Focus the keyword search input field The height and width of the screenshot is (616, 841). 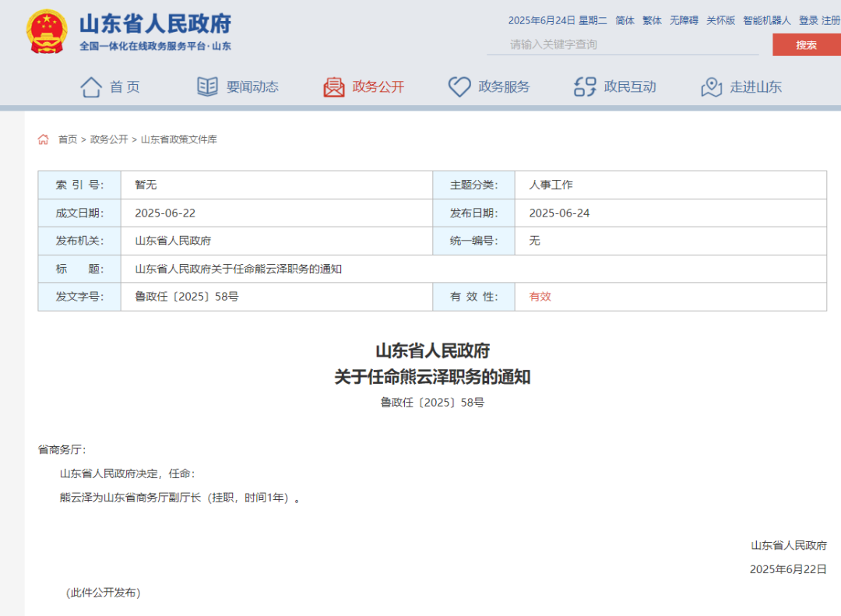click(x=623, y=44)
